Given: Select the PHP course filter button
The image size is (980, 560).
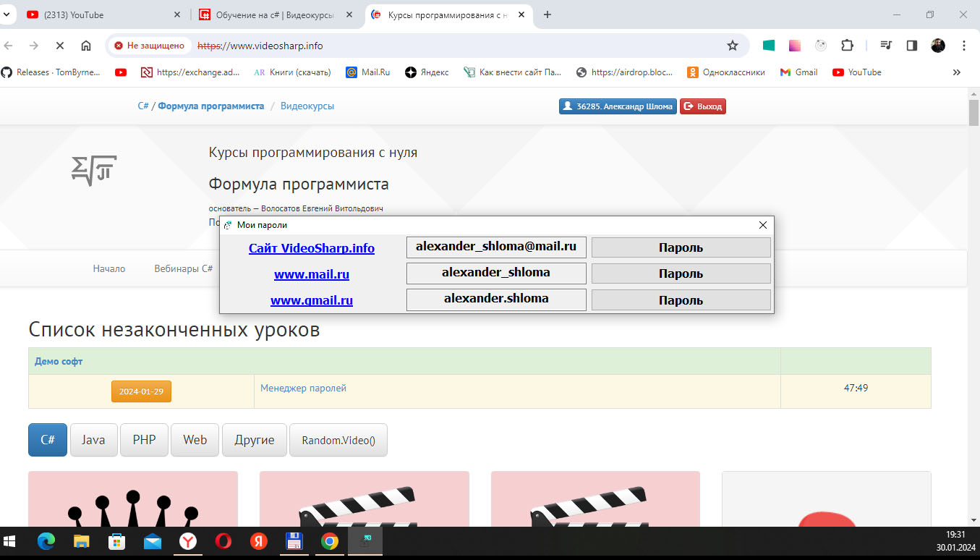Looking at the screenshot, I should [x=144, y=440].
